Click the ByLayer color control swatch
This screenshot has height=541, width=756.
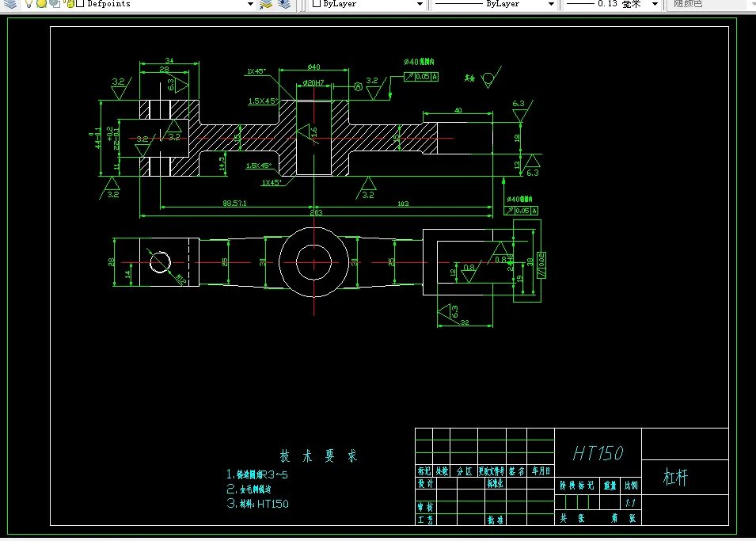click(317, 3)
